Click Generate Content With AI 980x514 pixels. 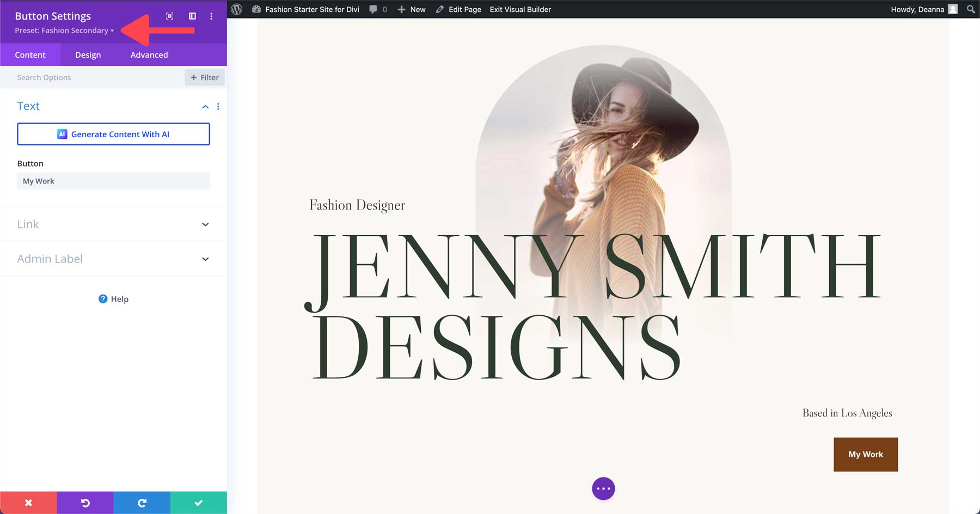[x=113, y=134]
